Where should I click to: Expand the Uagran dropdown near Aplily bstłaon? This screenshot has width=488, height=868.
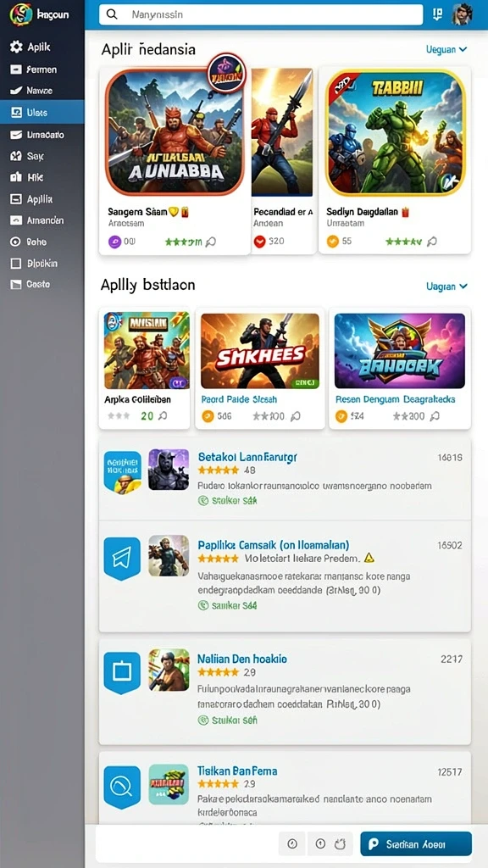tap(446, 287)
